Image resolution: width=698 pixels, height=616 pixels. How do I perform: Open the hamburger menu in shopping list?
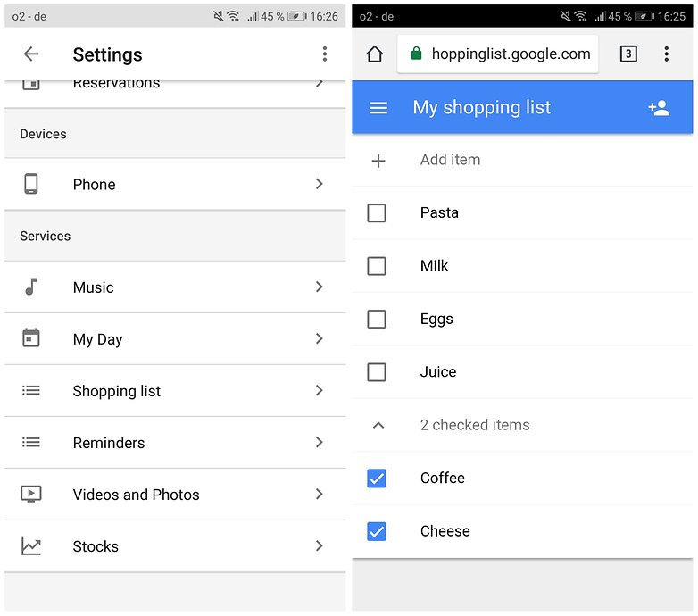coord(378,107)
